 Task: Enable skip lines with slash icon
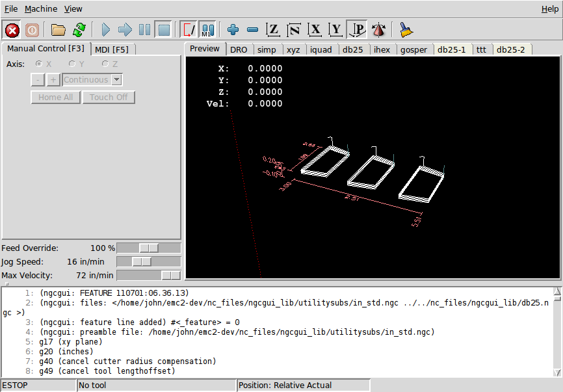tap(189, 29)
